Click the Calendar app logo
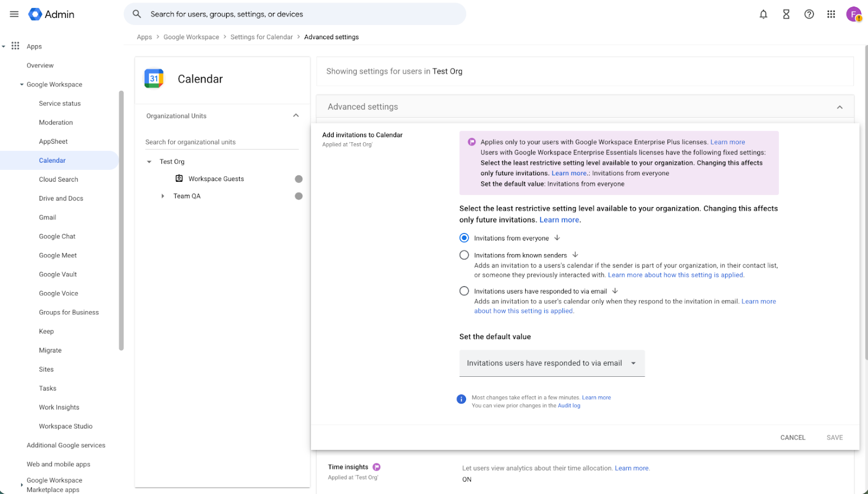The image size is (868, 494). point(154,79)
